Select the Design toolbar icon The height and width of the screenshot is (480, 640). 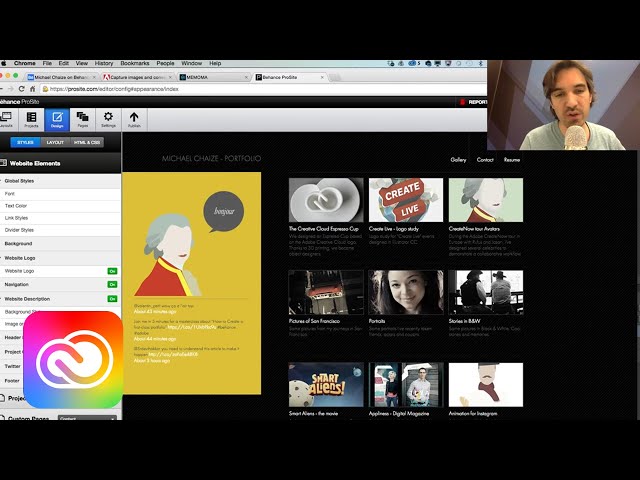tap(57, 120)
